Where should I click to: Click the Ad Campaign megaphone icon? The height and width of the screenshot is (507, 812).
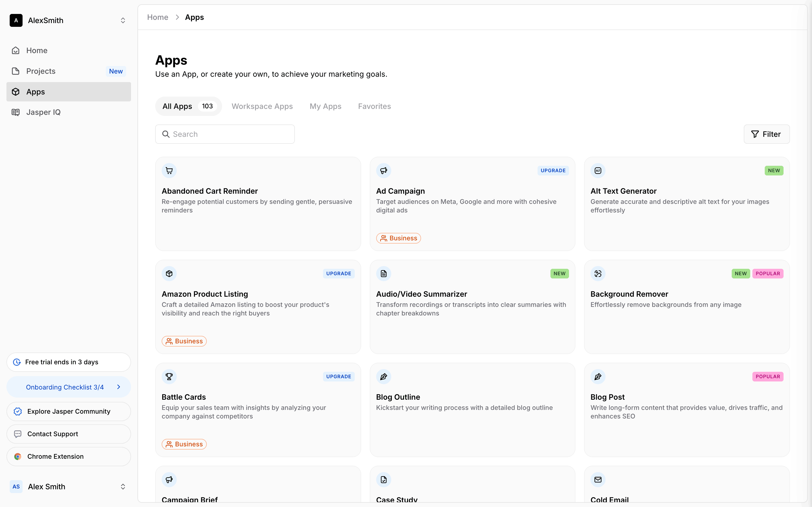click(x=383, y=171)
